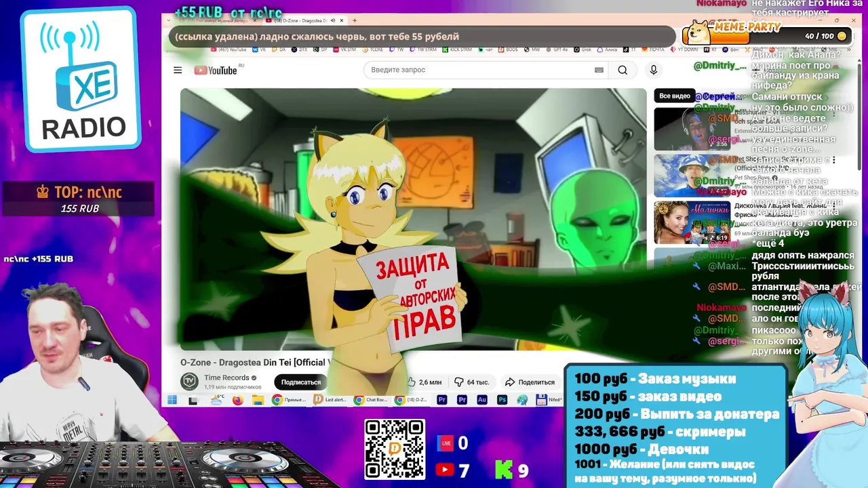The image size is (868, 488).
Task: Start voice search with the microphone icon
Action: click(654, 70)
